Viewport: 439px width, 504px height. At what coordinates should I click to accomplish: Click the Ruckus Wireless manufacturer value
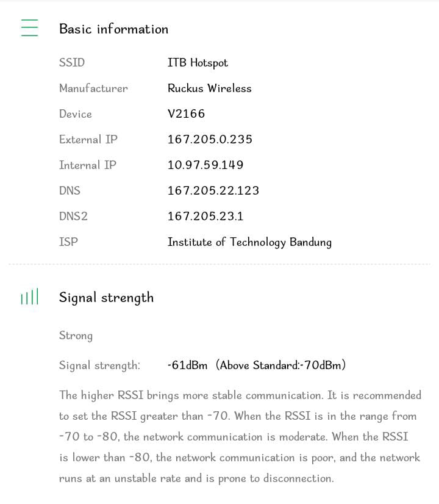pos(209,88)
